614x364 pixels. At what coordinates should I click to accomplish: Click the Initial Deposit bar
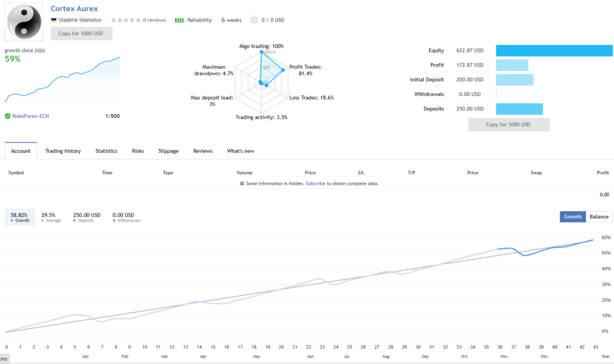(514, 80)
